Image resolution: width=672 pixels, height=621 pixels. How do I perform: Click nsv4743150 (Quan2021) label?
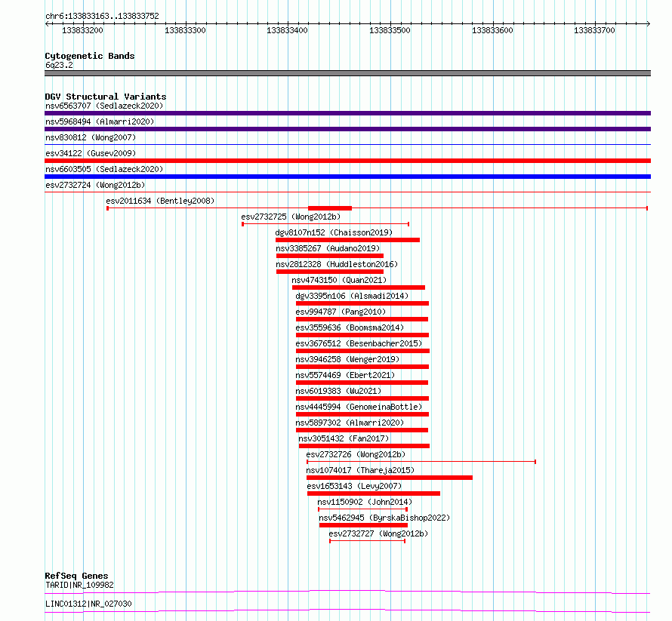coord(339,280)
